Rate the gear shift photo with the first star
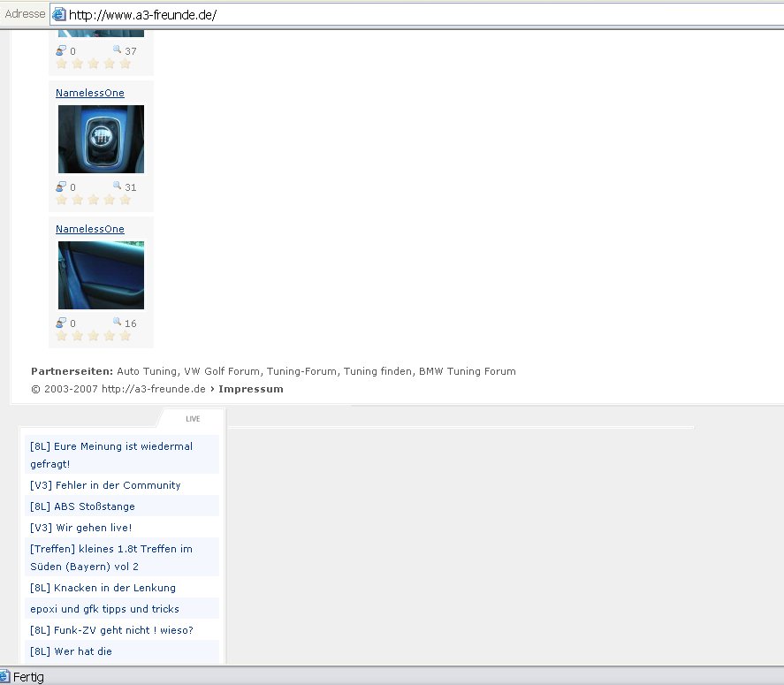Viewport: 784px width, 685px height. 62,200
